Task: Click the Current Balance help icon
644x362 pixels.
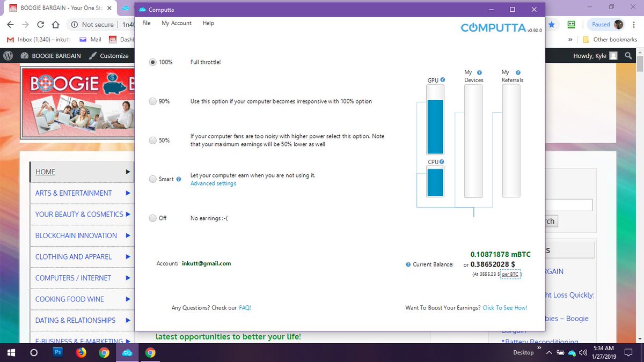Action: tap(408, 264)
